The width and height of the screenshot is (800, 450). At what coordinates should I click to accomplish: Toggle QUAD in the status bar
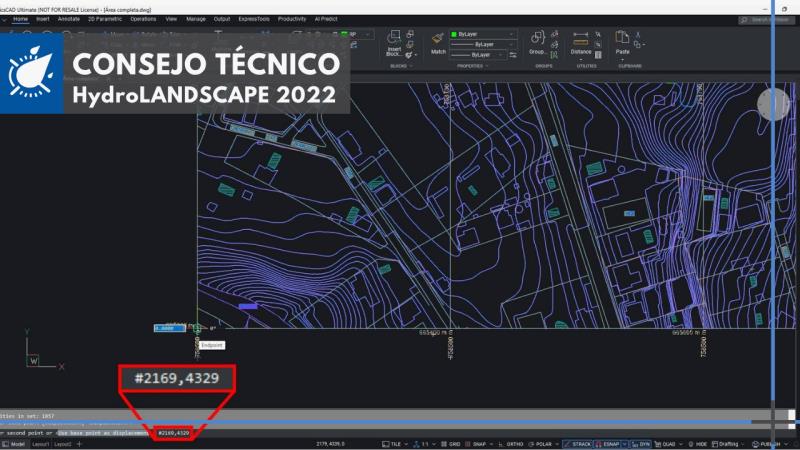point(664,444)
